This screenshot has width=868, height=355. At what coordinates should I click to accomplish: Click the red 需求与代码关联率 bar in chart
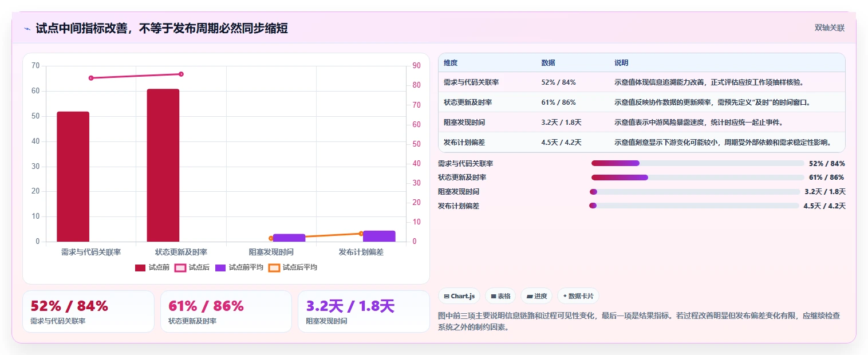pos(73,176)
